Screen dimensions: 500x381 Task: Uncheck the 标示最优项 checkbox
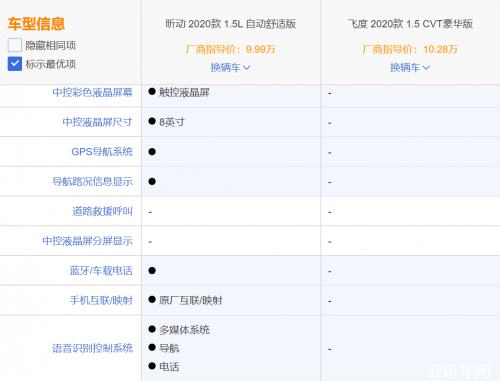[x=15, y=64]
